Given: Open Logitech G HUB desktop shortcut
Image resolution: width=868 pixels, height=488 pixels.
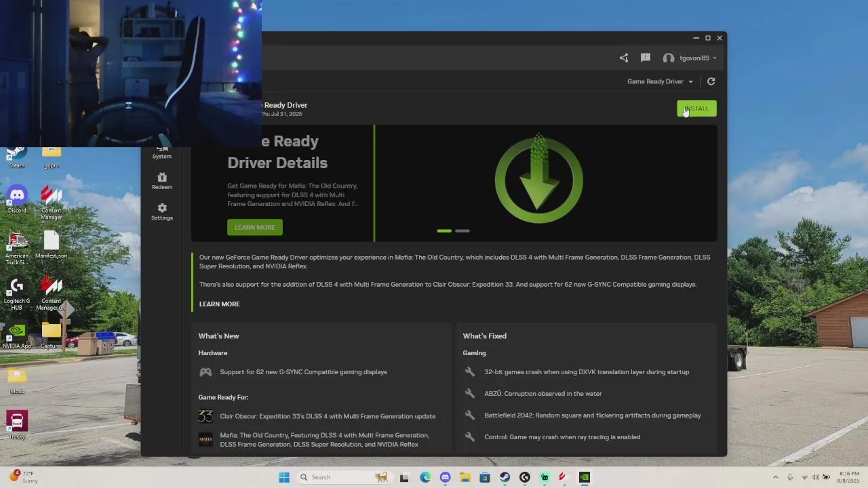Looking at the screenshot, I should 17,293.
